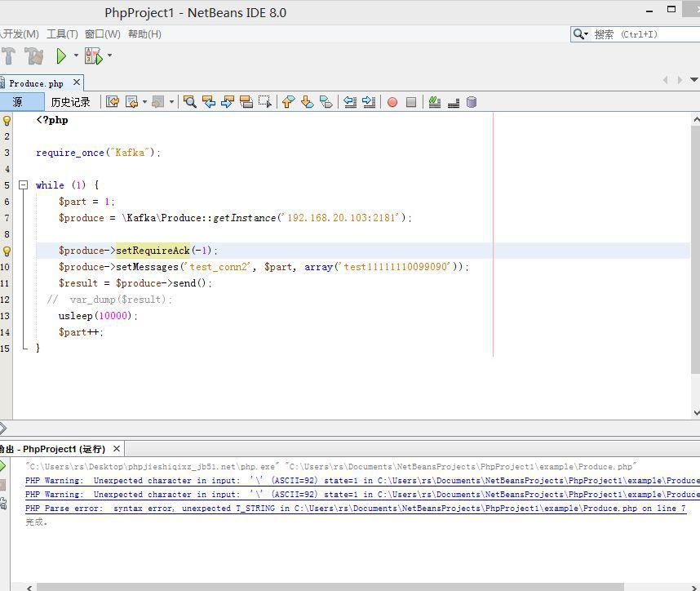Click the database cylinder icon in editor toolbar
Image resolution: width=700 pixels, height=591 pixels.
[x=472, y=102]
